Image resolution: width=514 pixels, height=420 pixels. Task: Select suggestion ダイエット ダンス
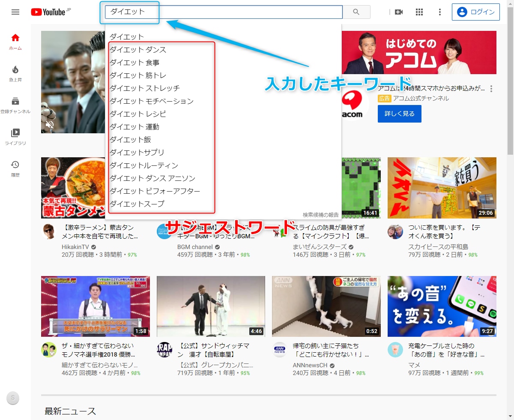click(x=223, y=50)
